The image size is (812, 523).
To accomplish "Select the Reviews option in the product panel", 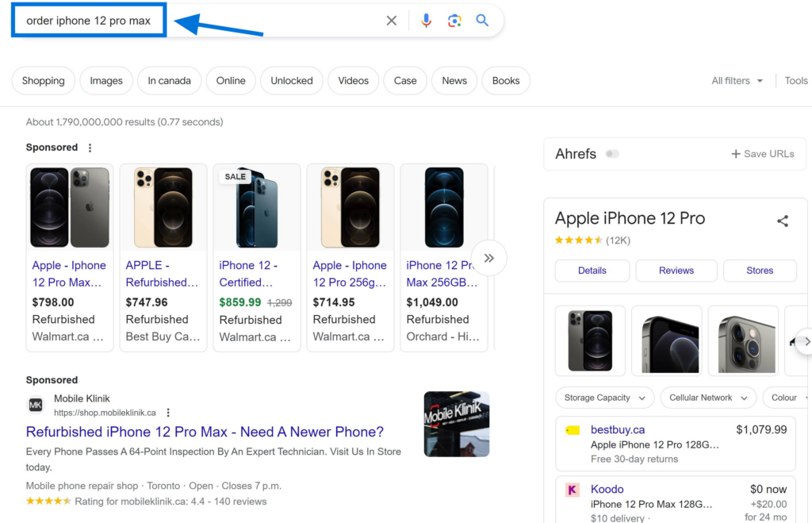I will coord(676,271).
